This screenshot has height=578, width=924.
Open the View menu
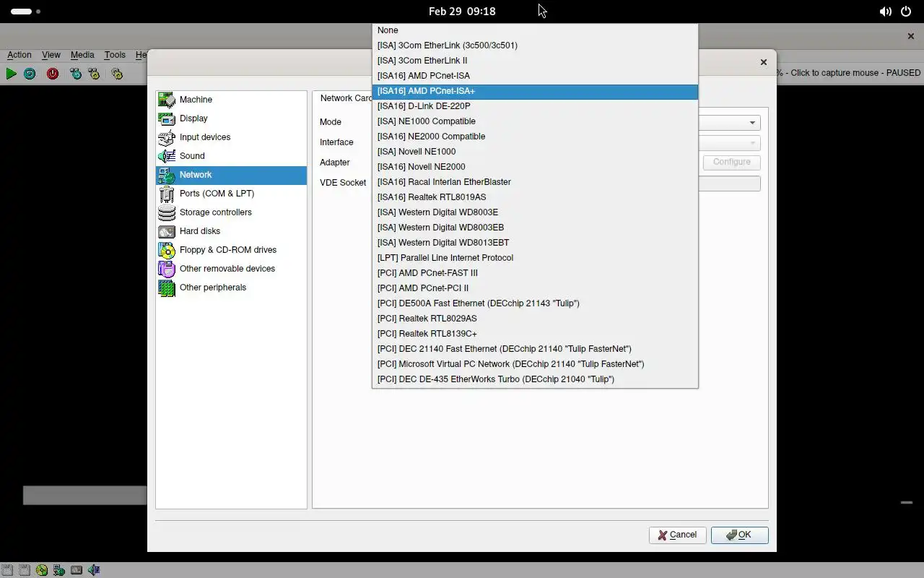(x=51, y=55)
